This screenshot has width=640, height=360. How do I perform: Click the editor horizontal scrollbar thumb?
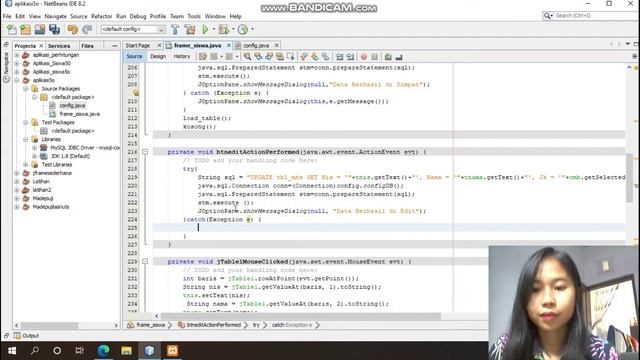click(301, 316)
